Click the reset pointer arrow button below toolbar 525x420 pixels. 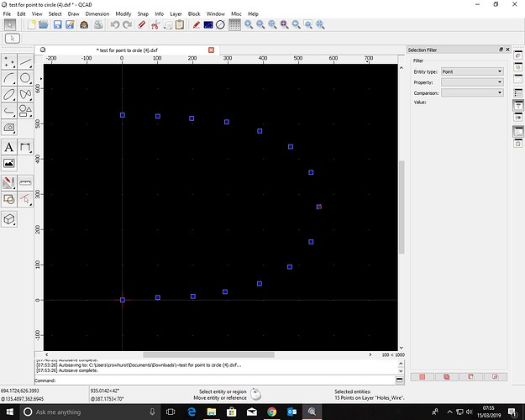[x=13, y=39]
